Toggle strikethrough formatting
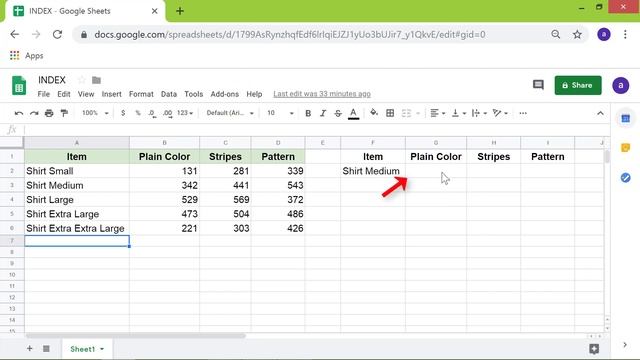The height and width of the screenshot is (360, 640). [338, 113]
